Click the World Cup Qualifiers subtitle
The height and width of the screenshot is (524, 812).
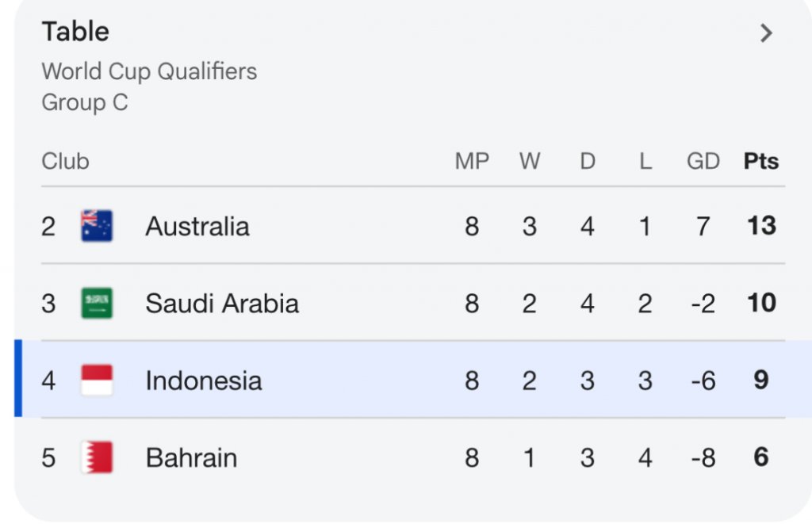(149, 71)
